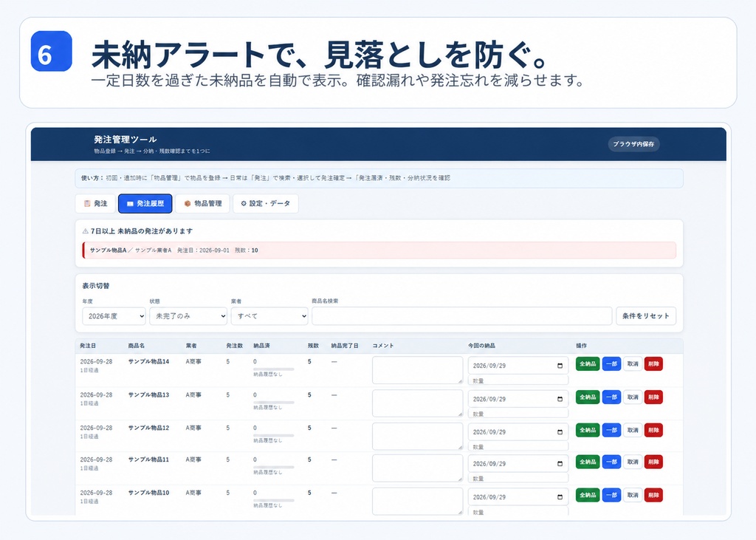
Task: Open calendar picker icon in サンプル物品14 row
Action: [x=560, y=366]
